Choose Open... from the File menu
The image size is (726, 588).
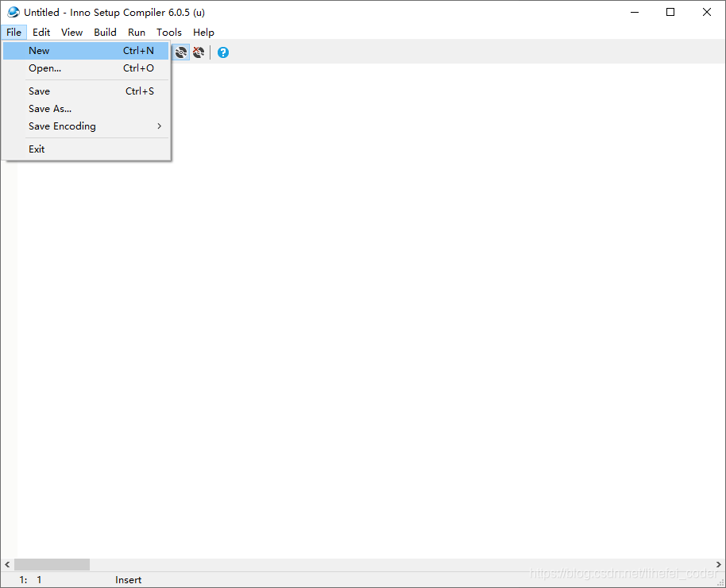coord(86,68)
